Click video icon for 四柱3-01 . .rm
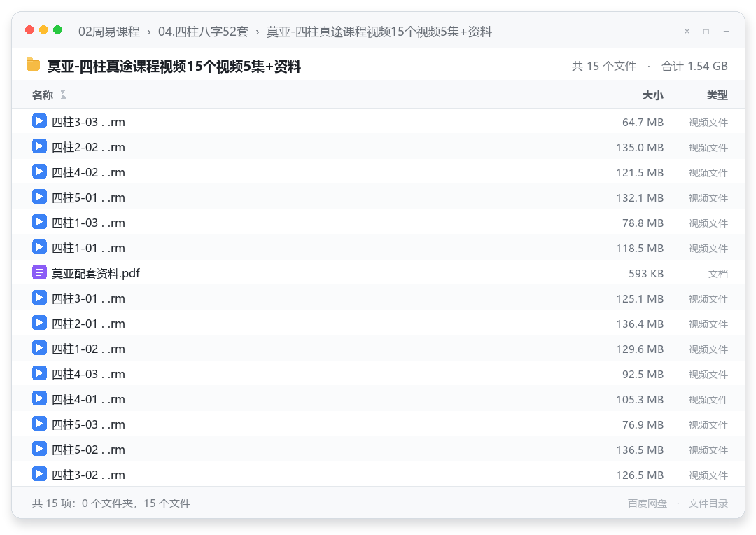 tap(39, 298)
